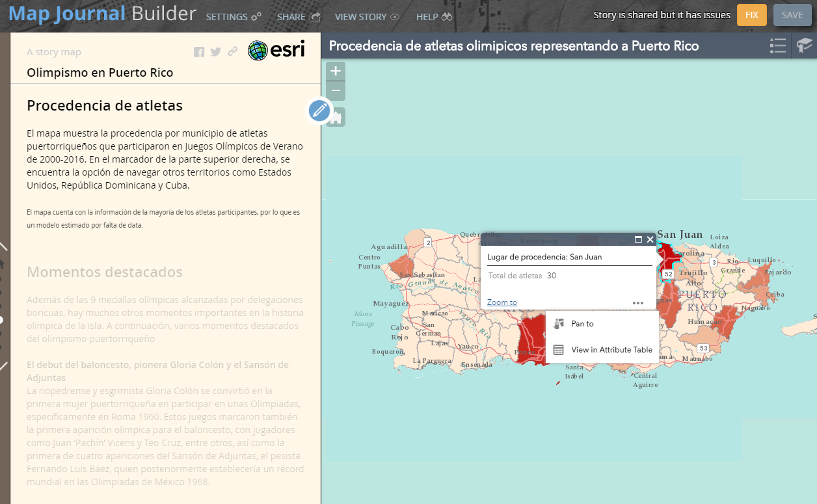Click the Aguadilla label on the map

pyautogui.click(x=388, y=247)
